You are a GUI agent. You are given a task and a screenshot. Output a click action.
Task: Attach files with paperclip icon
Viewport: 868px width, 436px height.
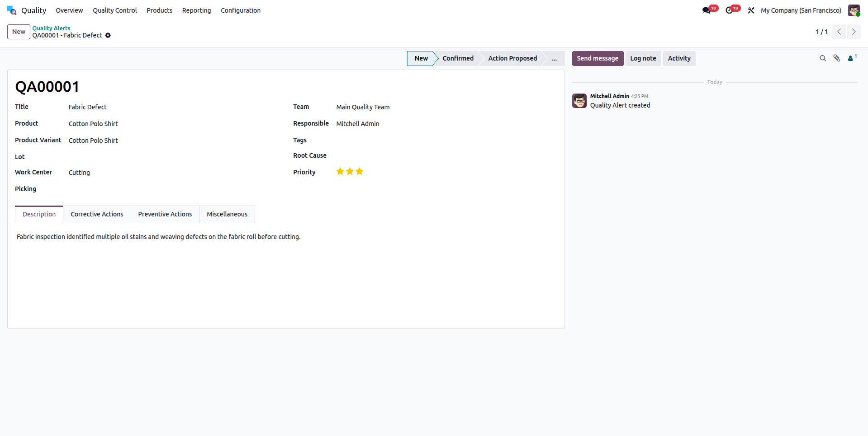(837, 58)
